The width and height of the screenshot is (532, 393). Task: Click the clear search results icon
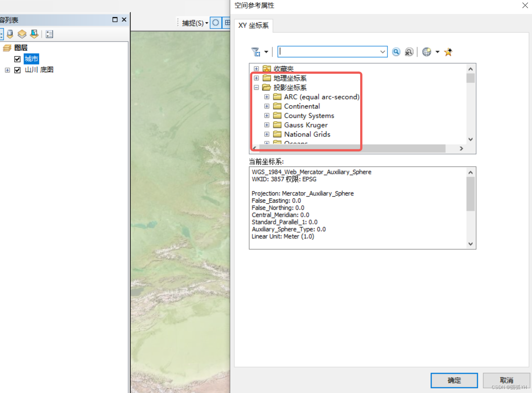[x=409, y=52]
